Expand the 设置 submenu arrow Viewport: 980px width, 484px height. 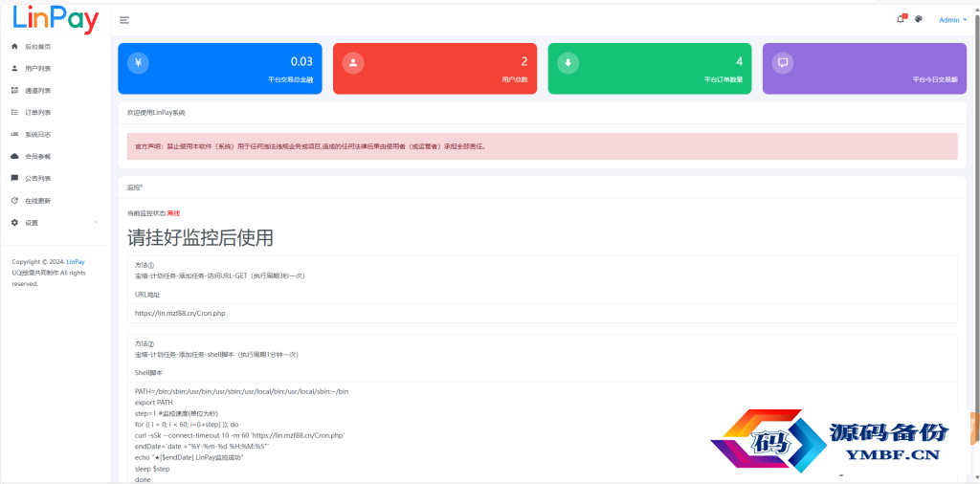click(x=96, y=222)
